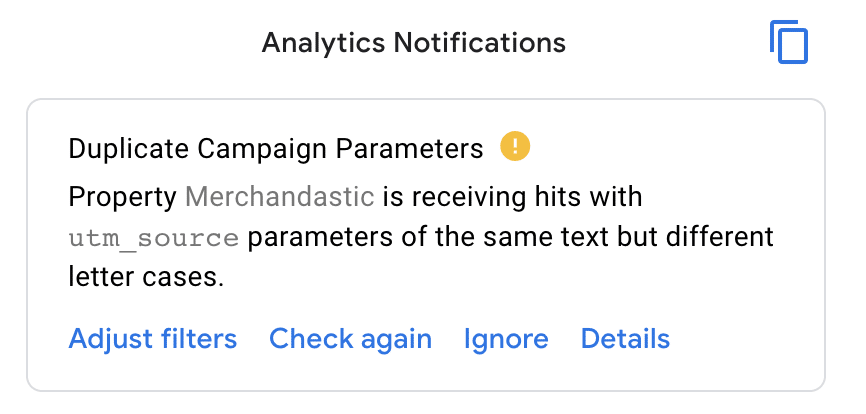The image size is (866, 414).
Task: Click the Merchandastic property name
Action: 280,197
